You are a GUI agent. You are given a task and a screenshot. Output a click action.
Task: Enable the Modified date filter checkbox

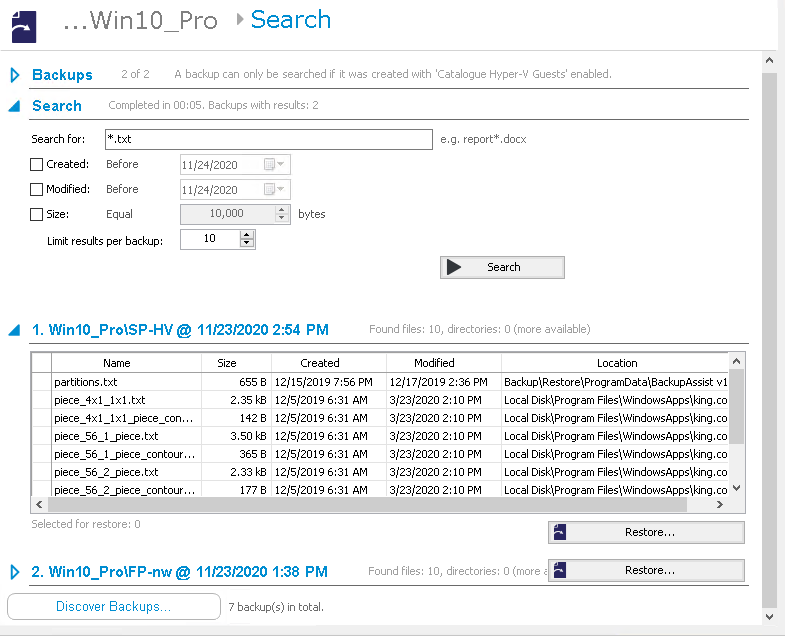pos(37,189)
